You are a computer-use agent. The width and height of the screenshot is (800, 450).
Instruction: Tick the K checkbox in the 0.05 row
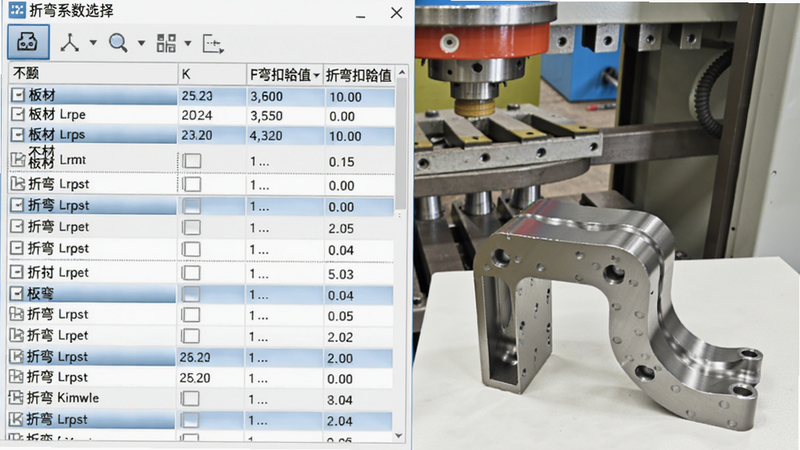pyautogui.click(x=191, y=315)
